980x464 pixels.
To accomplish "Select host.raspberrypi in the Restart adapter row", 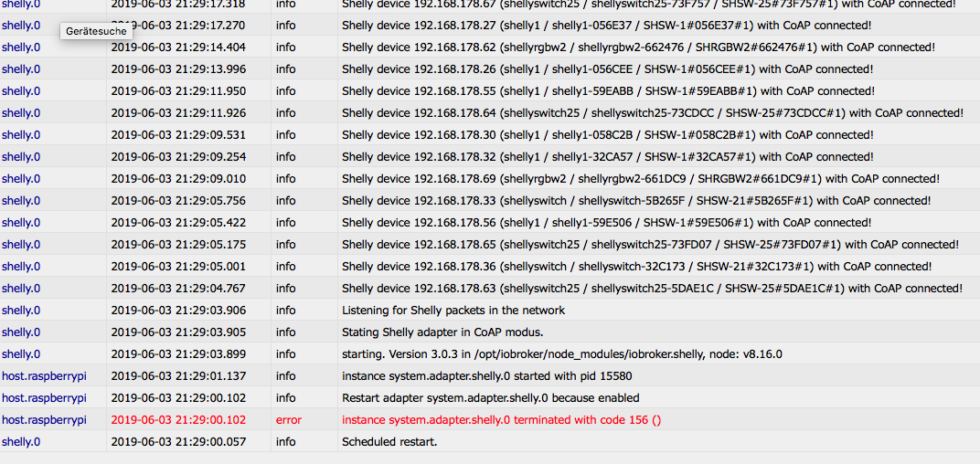I will 45,398.
